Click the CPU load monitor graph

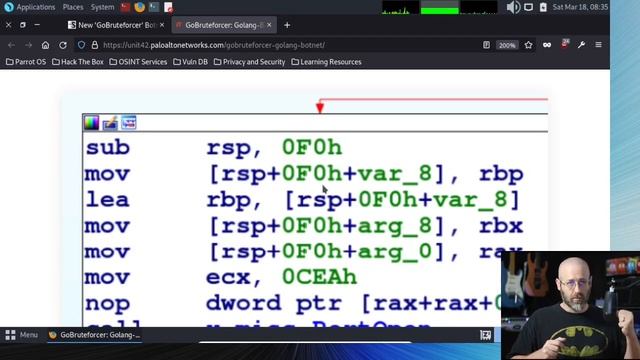pyautogui.click(x=400, y=7)
